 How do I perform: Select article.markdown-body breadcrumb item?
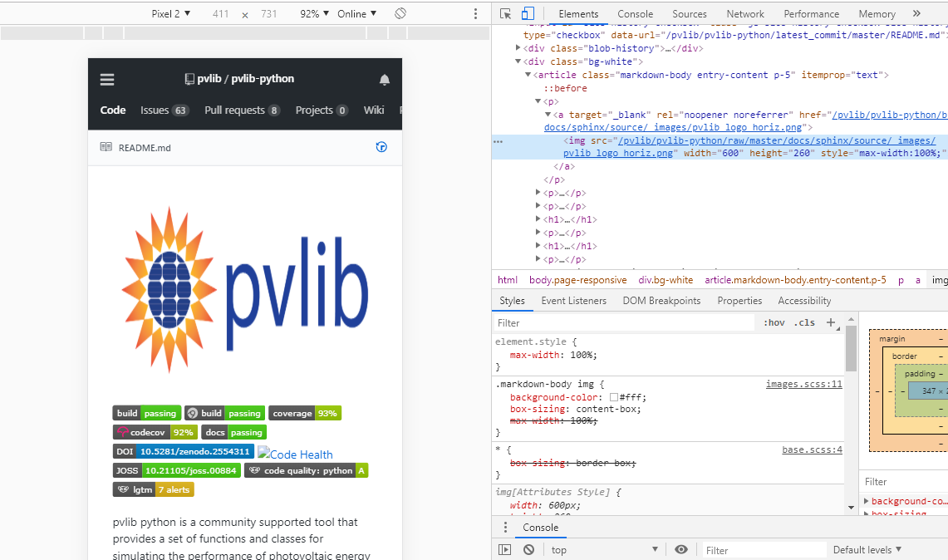coord(795,280)
